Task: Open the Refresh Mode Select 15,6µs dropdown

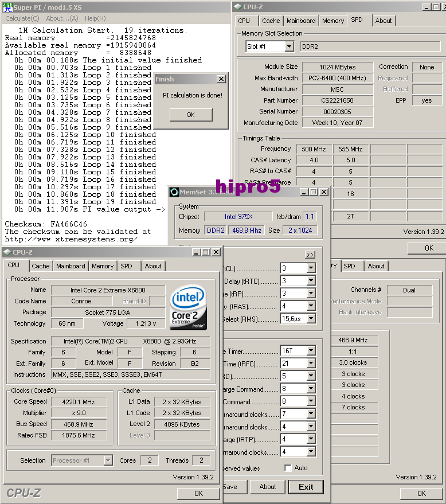Action: (311, 319)
